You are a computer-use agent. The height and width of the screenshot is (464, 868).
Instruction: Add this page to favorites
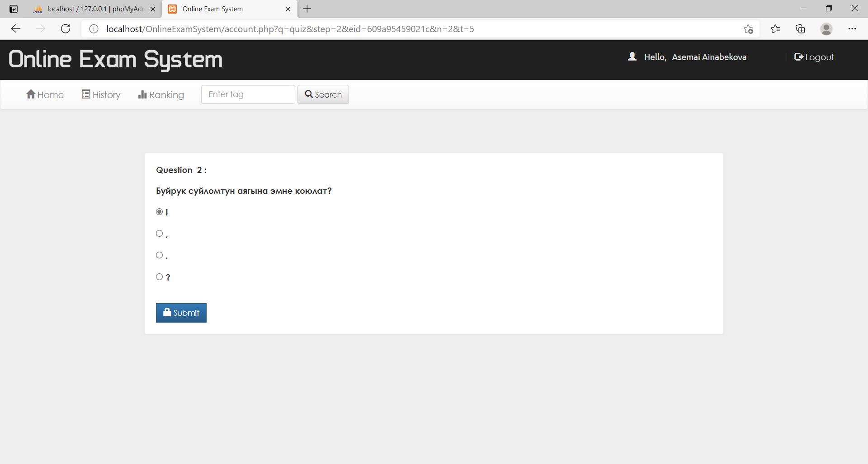(748, 29)
